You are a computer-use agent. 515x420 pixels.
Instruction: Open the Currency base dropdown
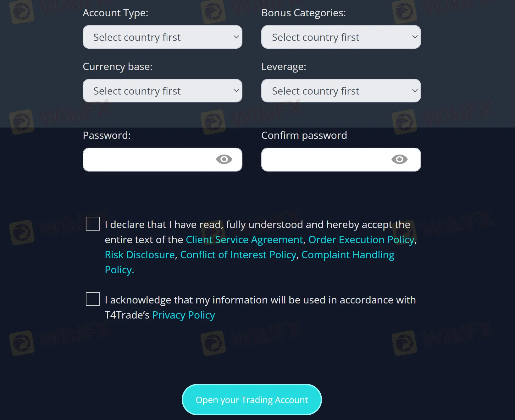[162, 91]
